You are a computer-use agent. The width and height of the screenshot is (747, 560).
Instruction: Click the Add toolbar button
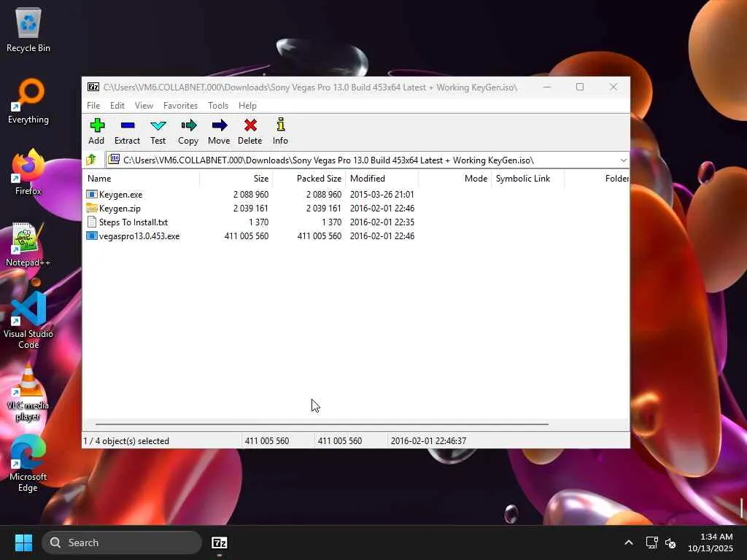tap(96, 131)
